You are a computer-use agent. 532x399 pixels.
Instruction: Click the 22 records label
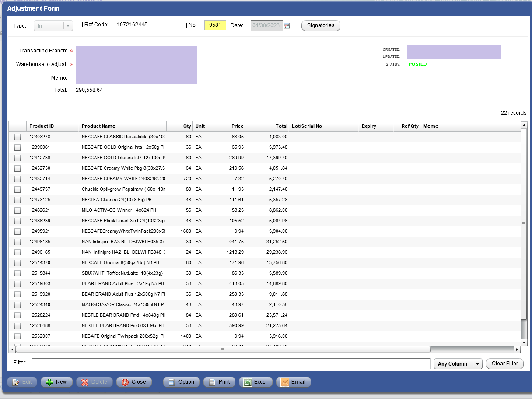pyautogui.click(x=514, y=113)
